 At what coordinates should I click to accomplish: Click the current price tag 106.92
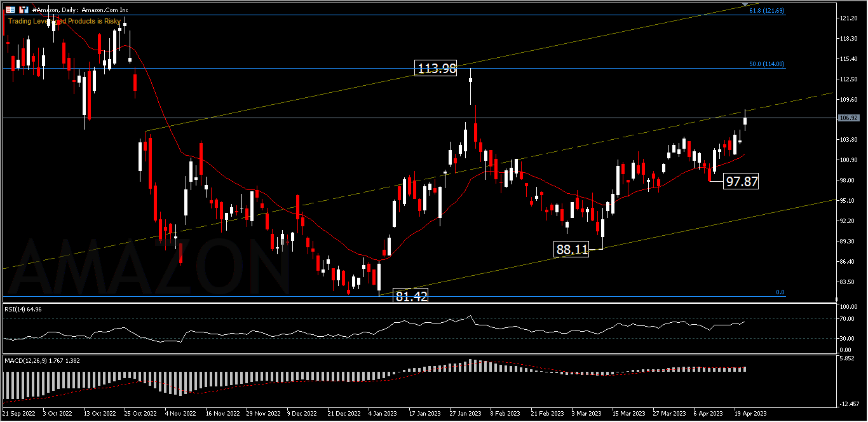pos(849,118)
